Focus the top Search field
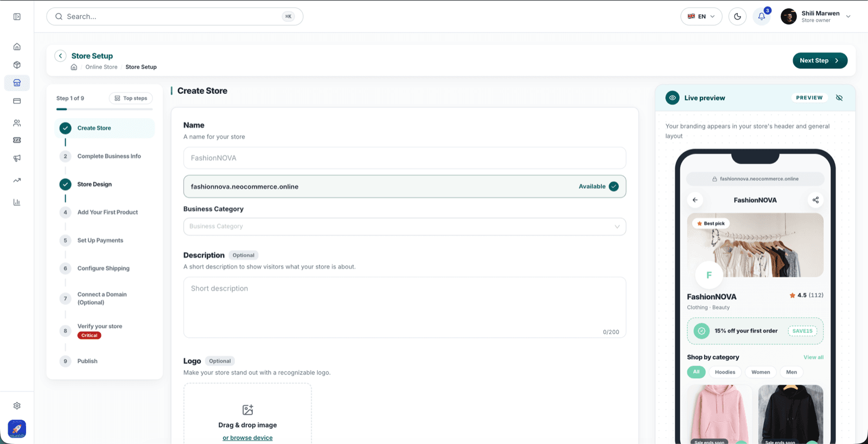The height and width of the screenshot is (444, 868). pos(175,17)
